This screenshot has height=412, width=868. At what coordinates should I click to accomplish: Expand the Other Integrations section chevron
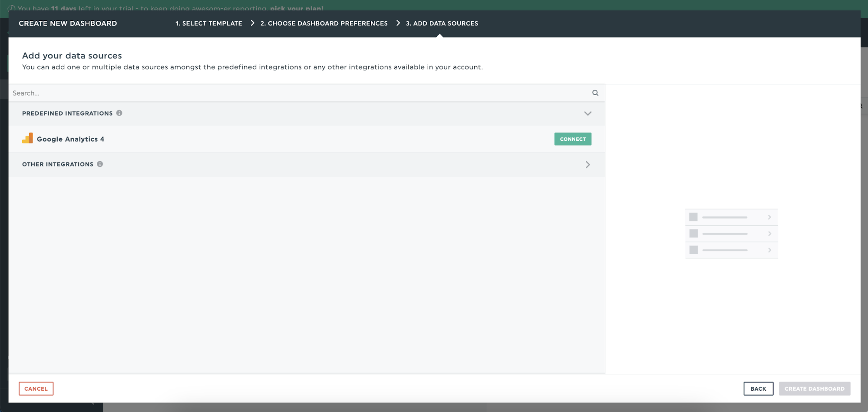[587, 164]
